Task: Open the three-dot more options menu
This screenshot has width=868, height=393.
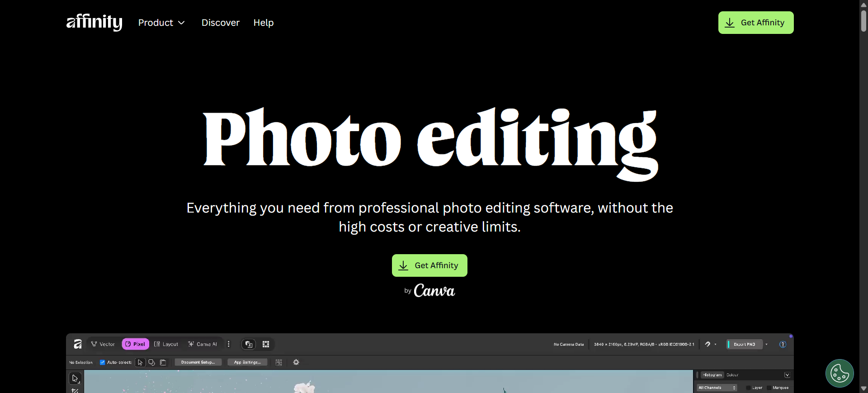Action: pyautogui.click(x=229, y=344)
